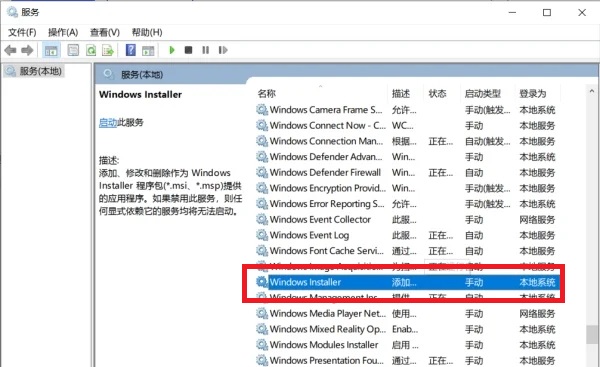This screenshot has width=600, height=367.
Task: Click gear icon of Windows Connect Now row
Action: (x=262, y=126)
